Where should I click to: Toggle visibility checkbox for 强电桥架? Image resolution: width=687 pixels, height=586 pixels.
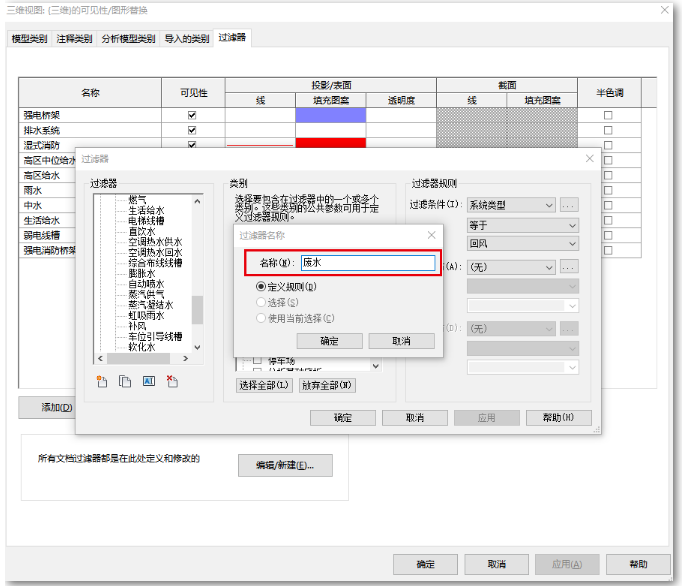point(192,115)
